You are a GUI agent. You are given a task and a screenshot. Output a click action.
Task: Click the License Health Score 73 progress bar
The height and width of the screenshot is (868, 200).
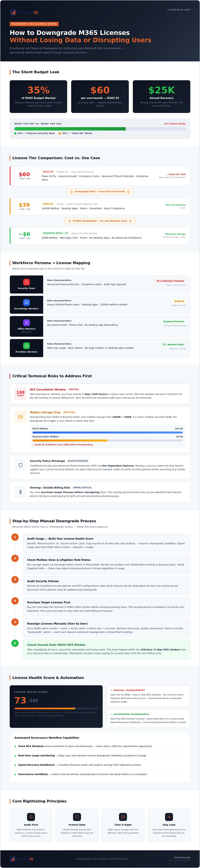pos(56,709)
